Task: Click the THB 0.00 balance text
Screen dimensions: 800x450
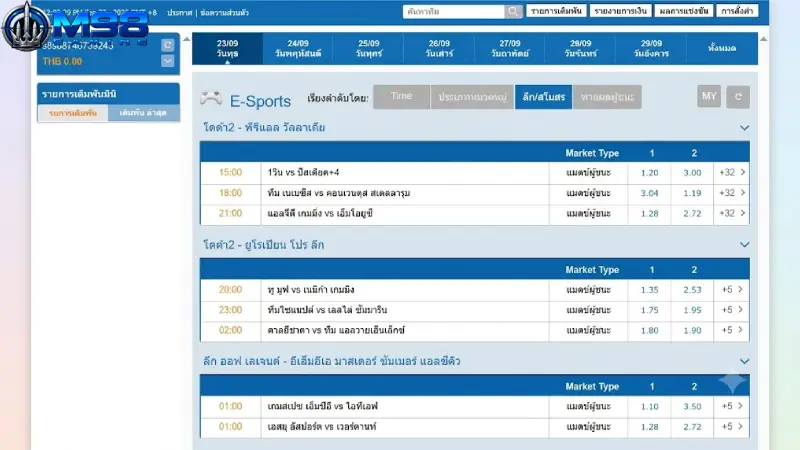Action: click(x=62, y=61)
